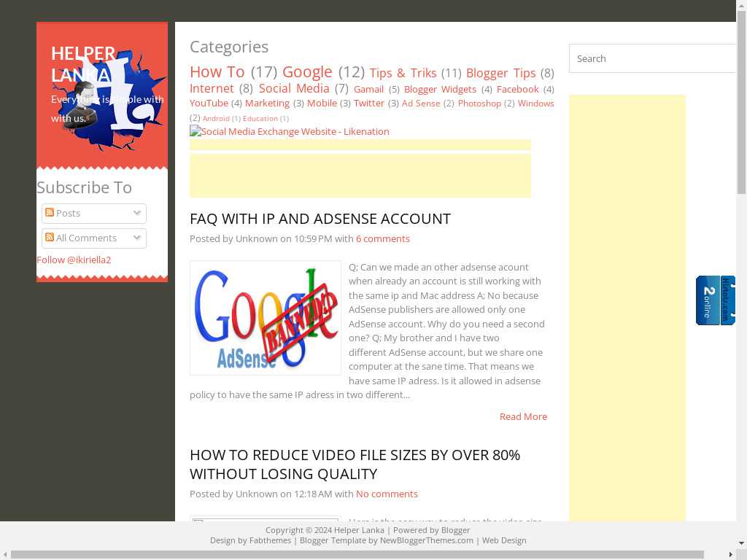747x560 pixels.
Task: Click Read More for the AdSense FAQ post
Action: pos(523,416)
